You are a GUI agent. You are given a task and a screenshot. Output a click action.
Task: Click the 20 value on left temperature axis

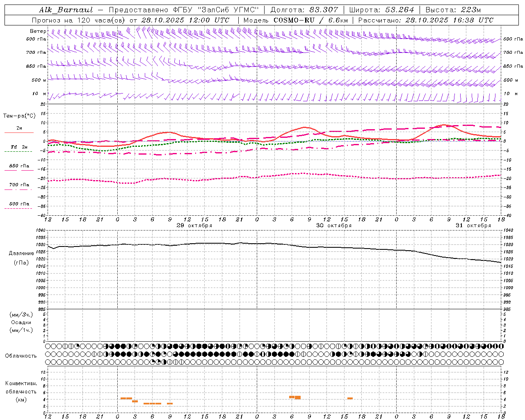coord(43,104)
